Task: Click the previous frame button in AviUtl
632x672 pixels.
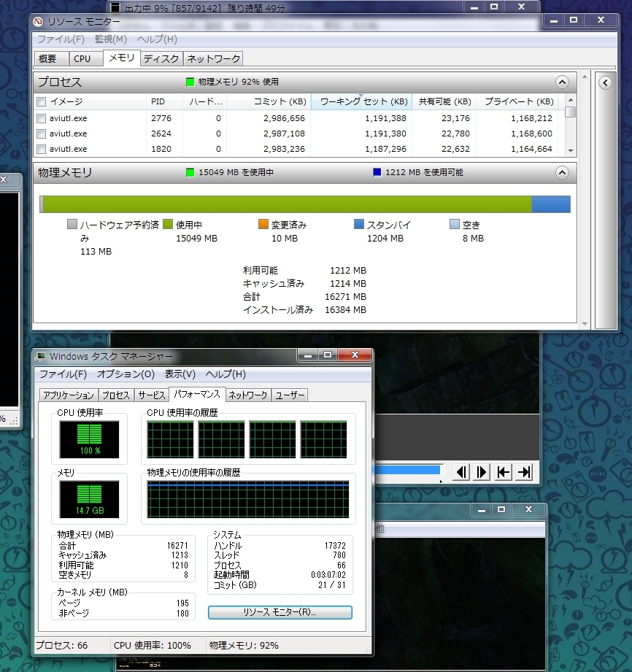Action: coord(461,472)
